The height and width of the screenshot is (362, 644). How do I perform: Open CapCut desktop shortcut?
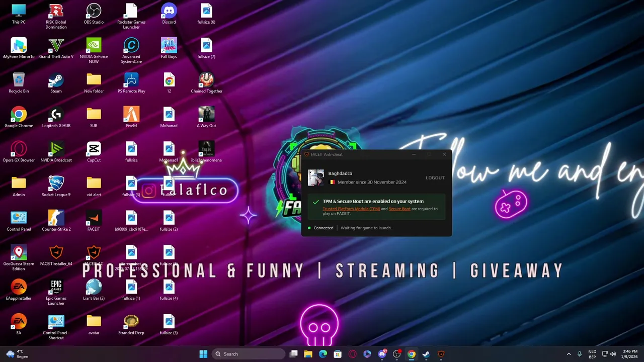[94, 152]
